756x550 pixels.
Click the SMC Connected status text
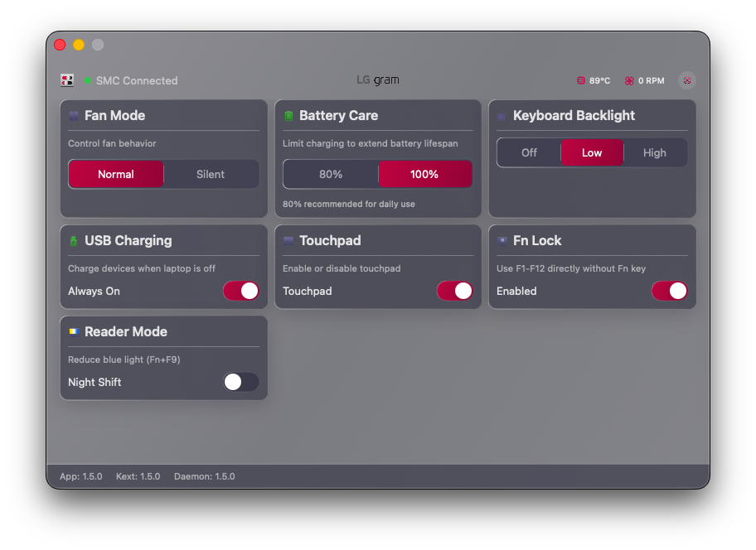[137, 80]
